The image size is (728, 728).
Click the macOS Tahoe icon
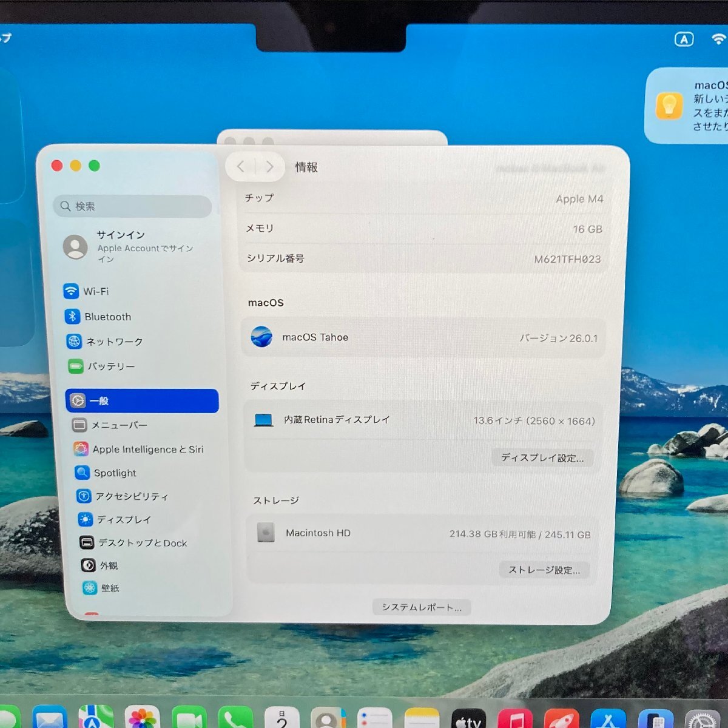pos(262,337)
